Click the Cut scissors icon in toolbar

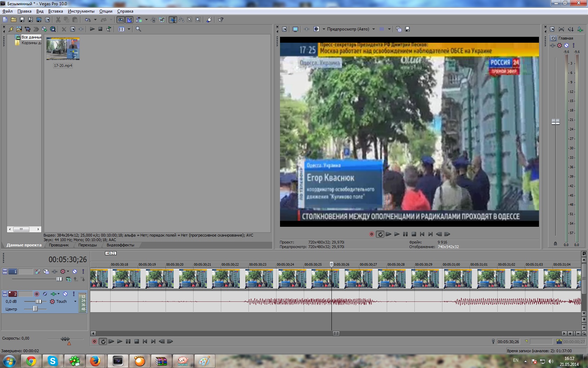click(x=58, y=20)
